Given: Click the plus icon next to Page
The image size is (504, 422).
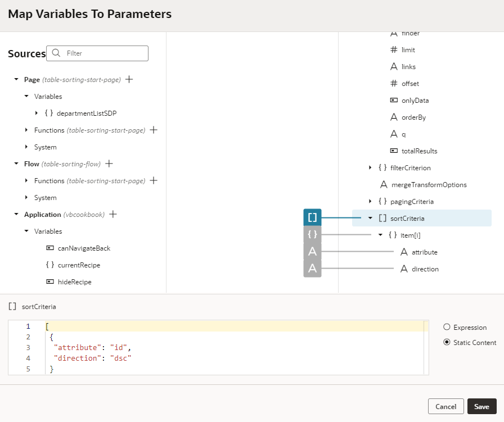Looking at the screenshot, I should point(129,80).
